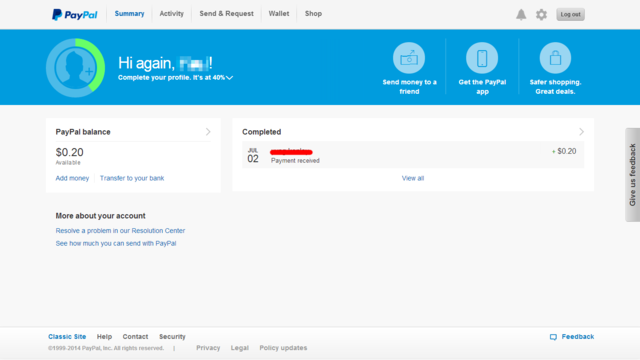Open the notifications bell
This screenshot has width=640, height=360.
(x=521, y=15)
